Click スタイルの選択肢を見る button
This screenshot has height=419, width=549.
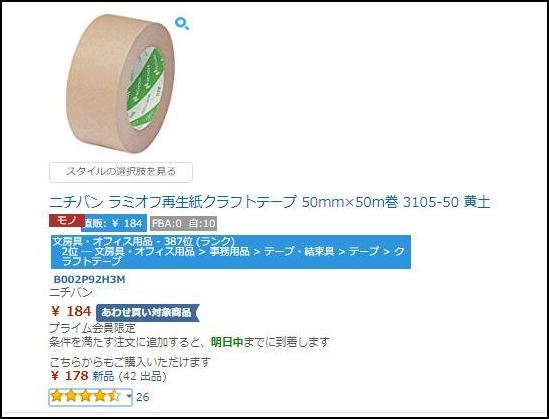pos(121,172)
